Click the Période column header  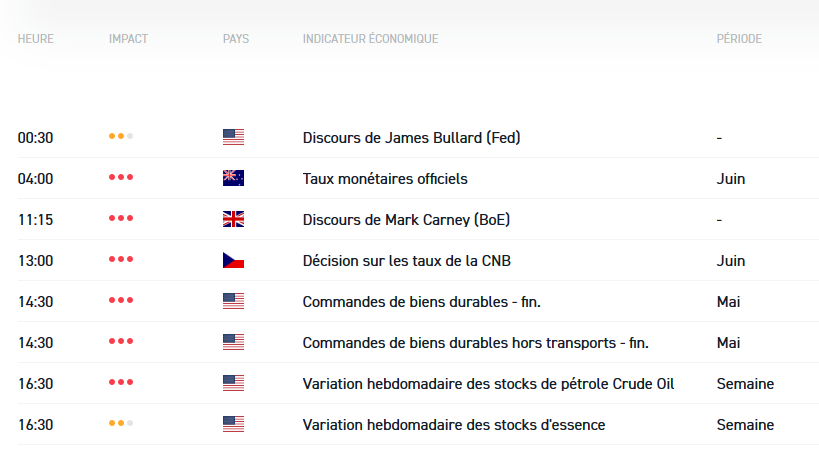739,39
